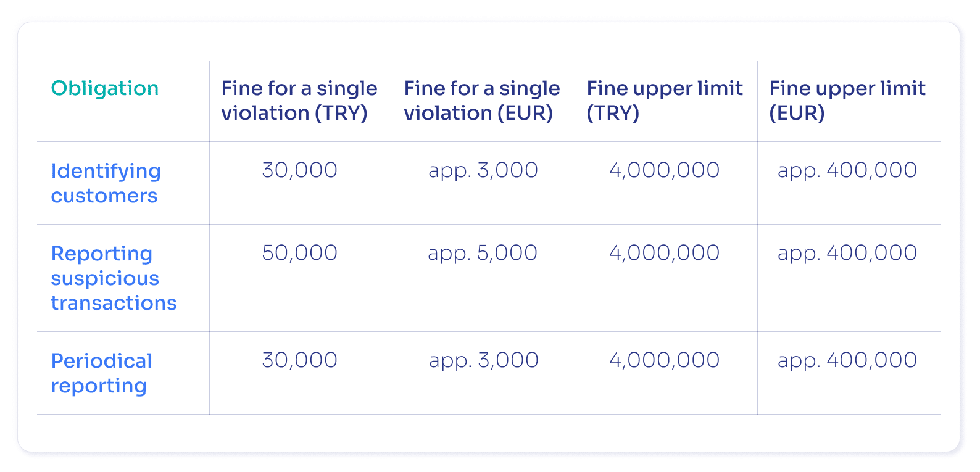Click the Fine upper limit (EUR) header
980x472 pixels.
point(847,101)
